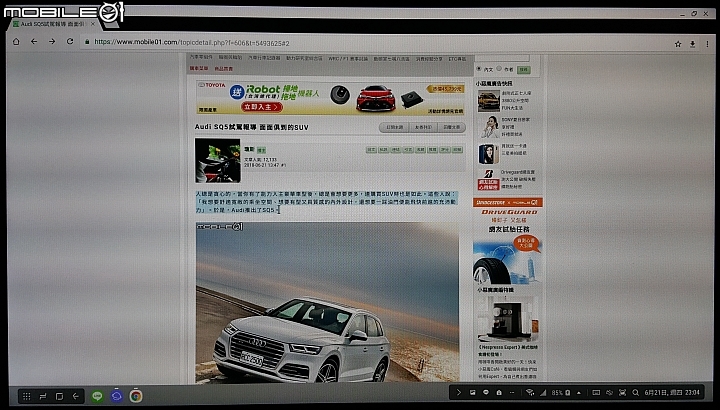Open the on-screen keyboard icon in tray
The image size is (720, 410).
[x=596, y=393]
